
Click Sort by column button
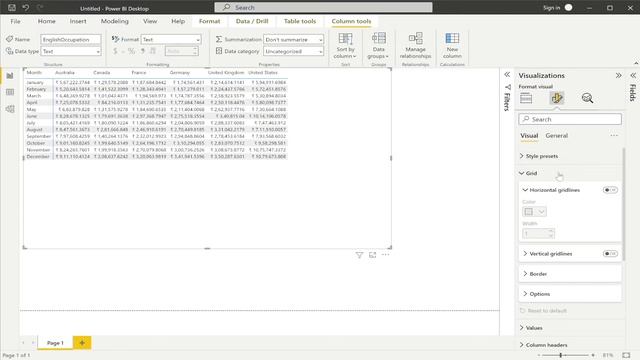coord(345,46)
